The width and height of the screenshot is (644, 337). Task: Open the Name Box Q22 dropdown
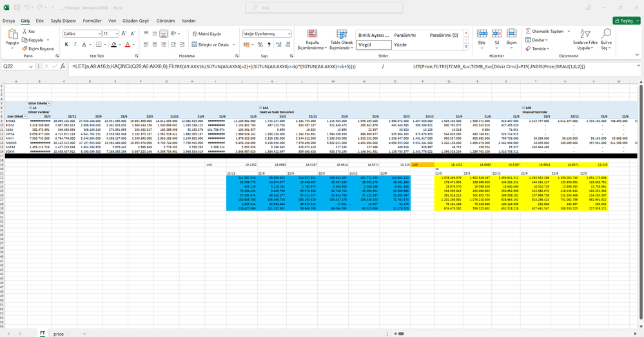(x=31, y=66)
